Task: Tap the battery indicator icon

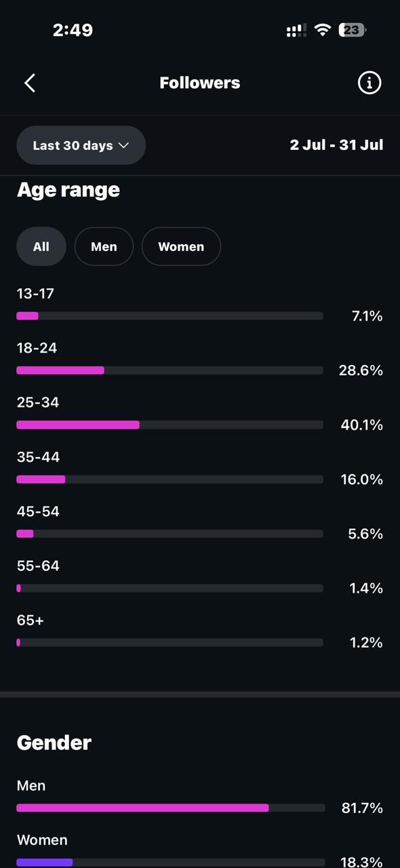Action: [x=353, y=30]
